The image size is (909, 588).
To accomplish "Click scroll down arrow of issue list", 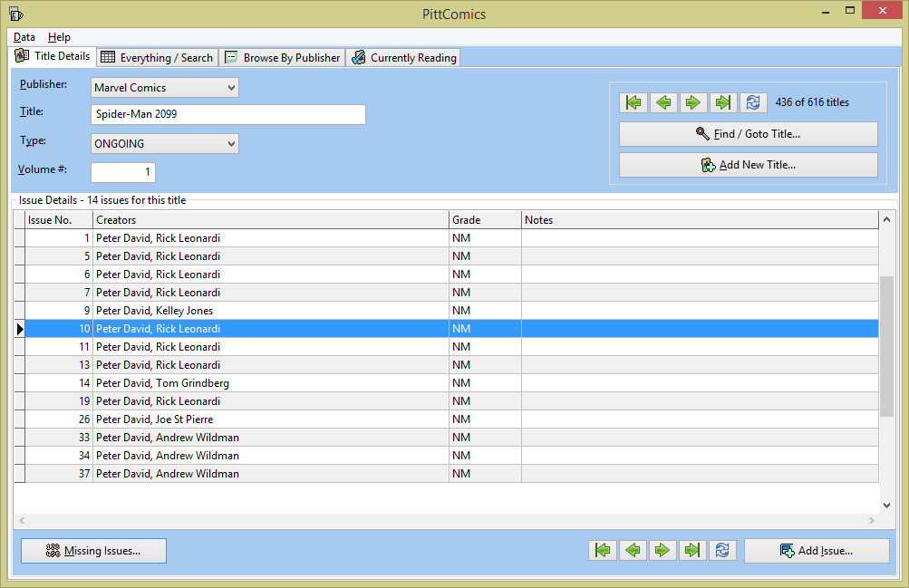I will (886, 506).
